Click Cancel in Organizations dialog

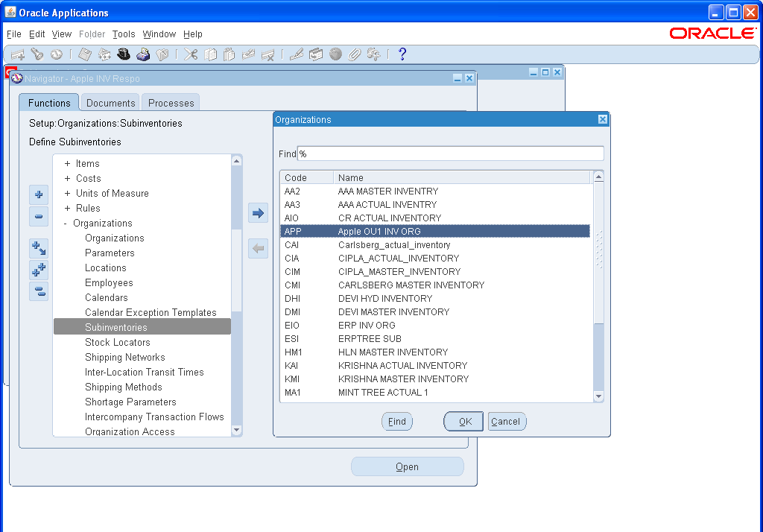(x=507, y=422)
